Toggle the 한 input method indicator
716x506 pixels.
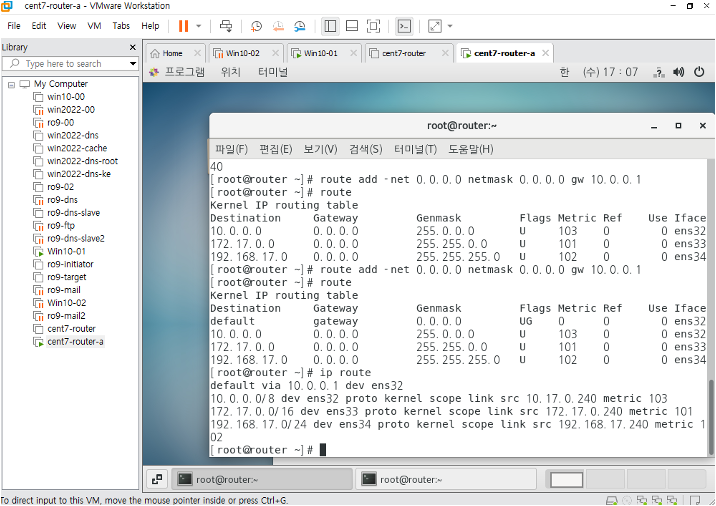(564, 72)
